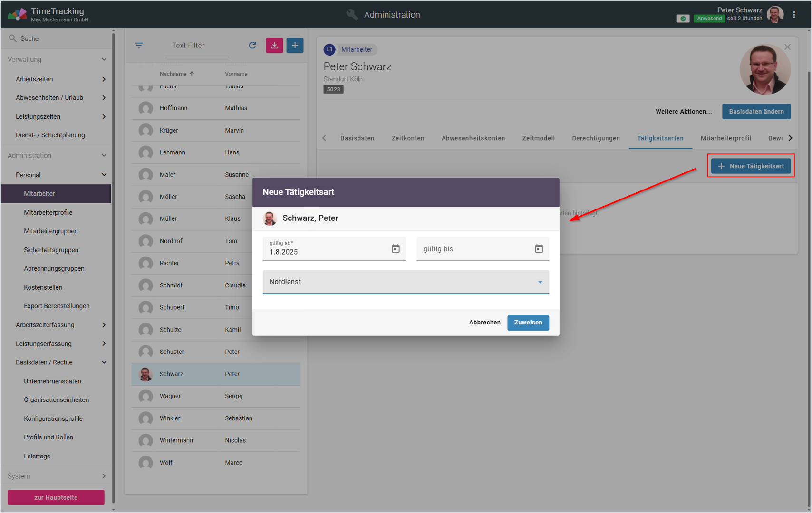Switch to the Berechtigungen tab

point(596,138)
